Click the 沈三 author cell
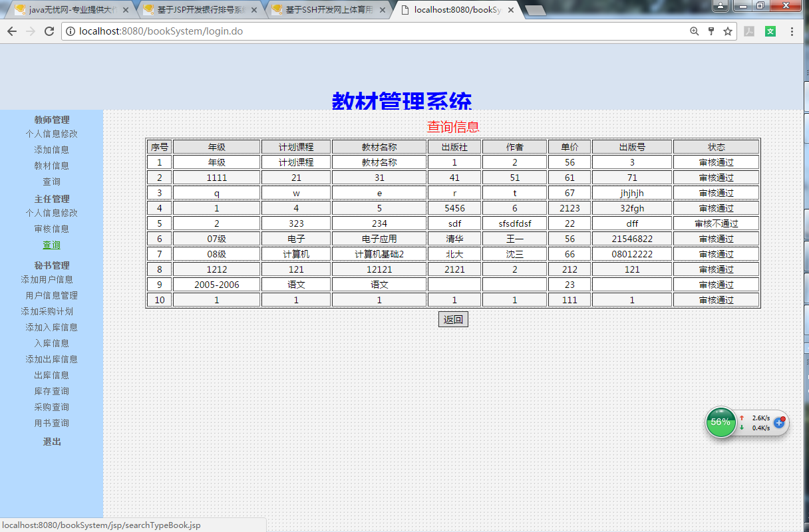The image size is (809, 532). click(x=515, y=254)
